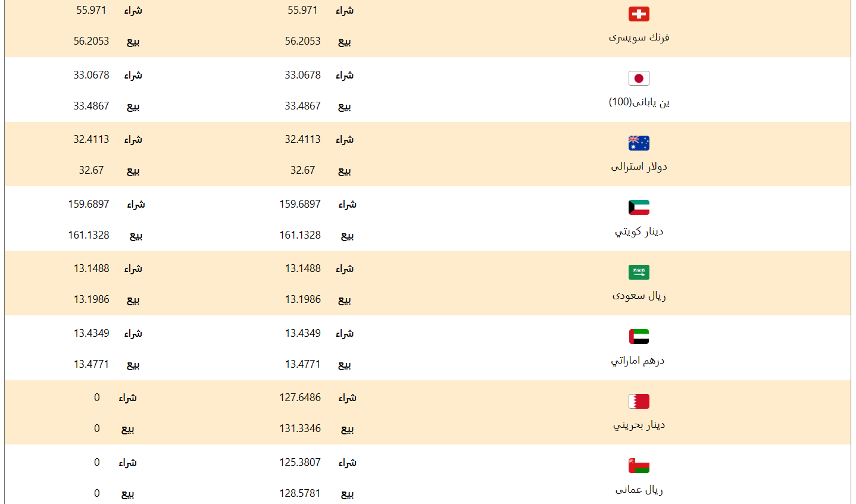Select the ريال سعودى currency name

point(639,296)
